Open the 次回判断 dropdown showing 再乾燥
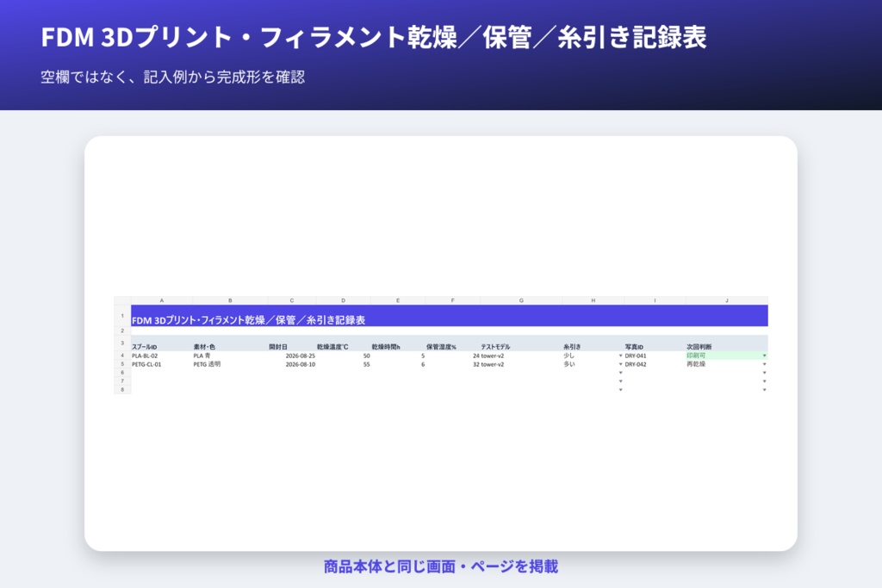The height and width of the screenshot is (588, 882). click(x=764, y=364)
